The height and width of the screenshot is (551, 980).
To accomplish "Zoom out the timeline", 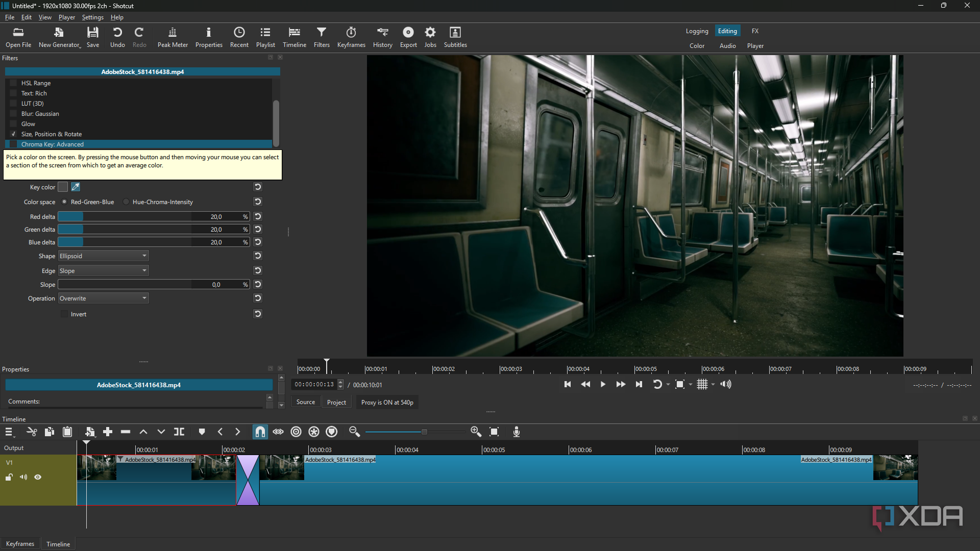I will (354, 432).
